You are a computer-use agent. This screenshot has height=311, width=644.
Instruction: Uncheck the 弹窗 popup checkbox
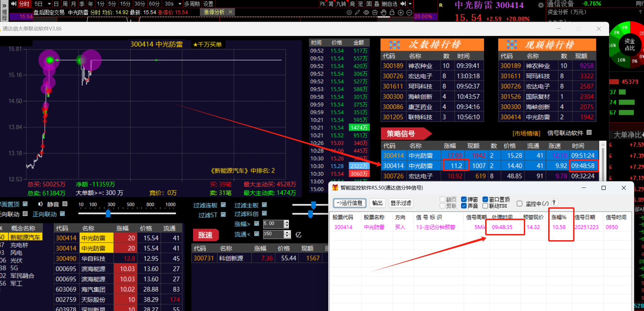(x=464, y=199)
